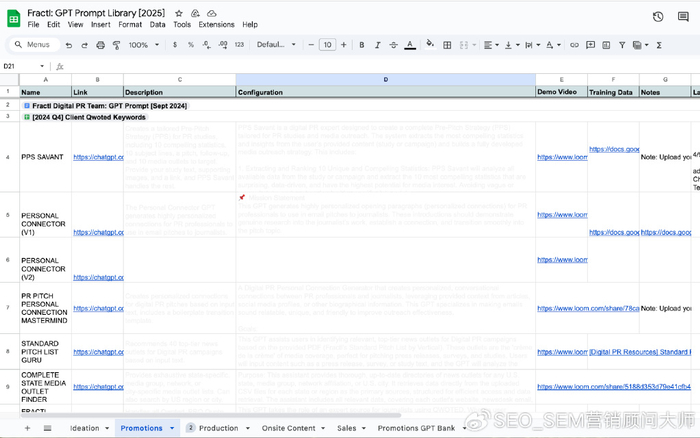Choose the text color tool
The width and height of the screenshot is (700, 438).
point(410,45)
